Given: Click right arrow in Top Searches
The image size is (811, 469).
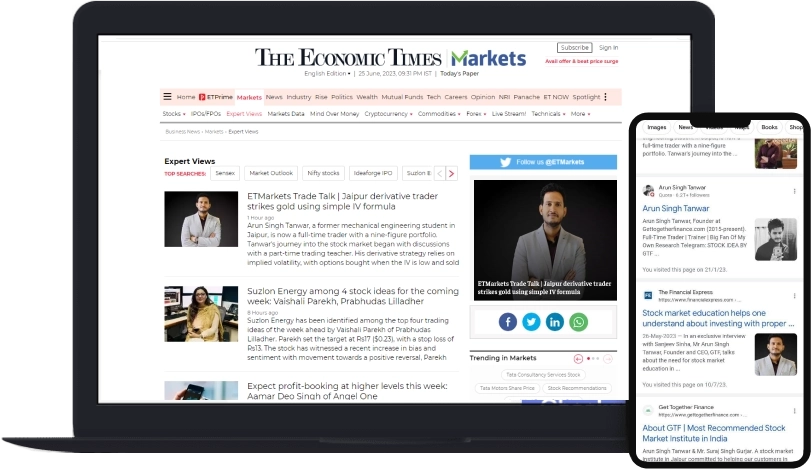Looking at the screenshot, I should 452,173.
